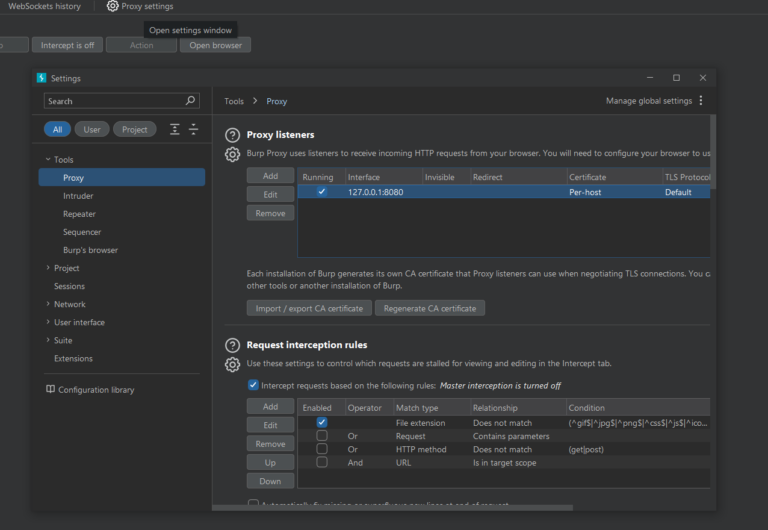Image resolution: width=768 pixels, height=530 pixels.
Task: Switch to the WebSockets history tab
Action: 45,6
